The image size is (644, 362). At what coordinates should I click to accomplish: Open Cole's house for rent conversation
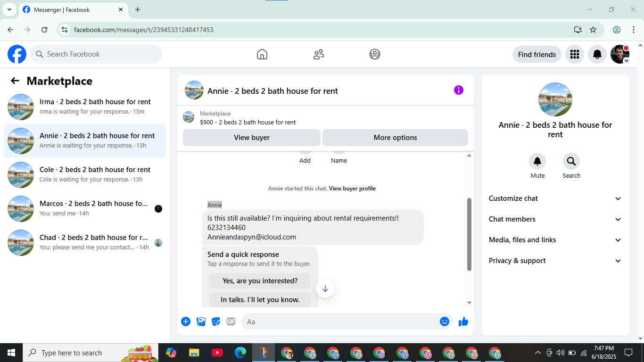click(x=85, y=175)
